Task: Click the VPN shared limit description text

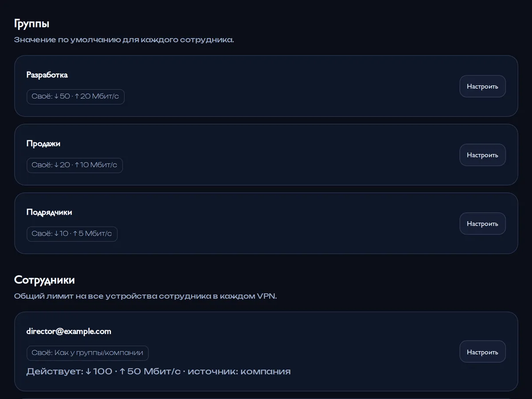Action: click(145, 296)
